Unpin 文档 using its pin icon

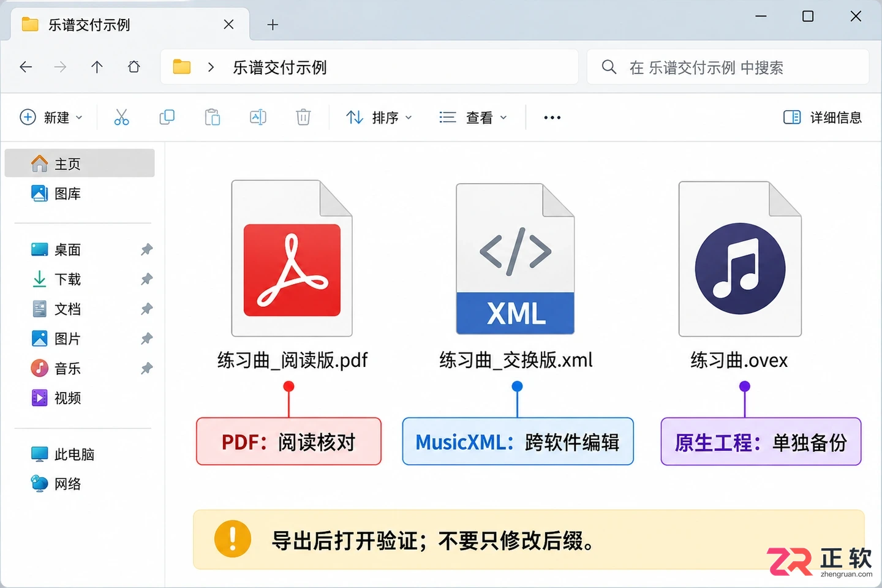point(146,309)
